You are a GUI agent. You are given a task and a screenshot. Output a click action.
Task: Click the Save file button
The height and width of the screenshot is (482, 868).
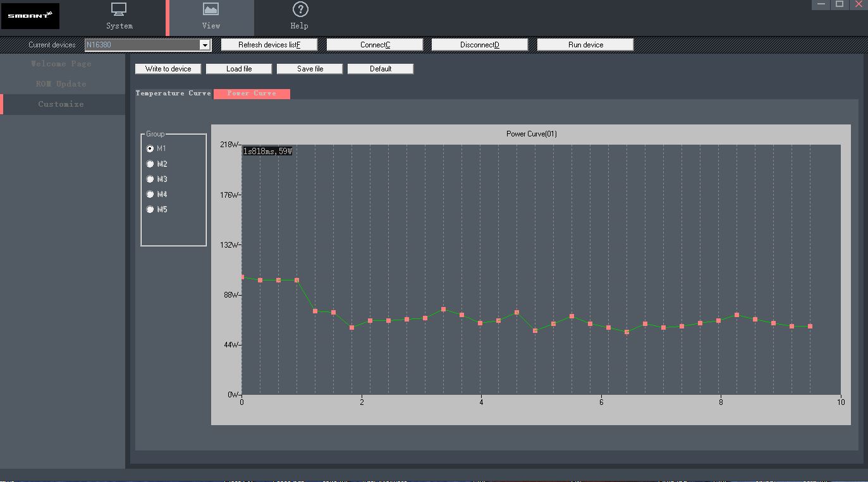pos(310,69)
